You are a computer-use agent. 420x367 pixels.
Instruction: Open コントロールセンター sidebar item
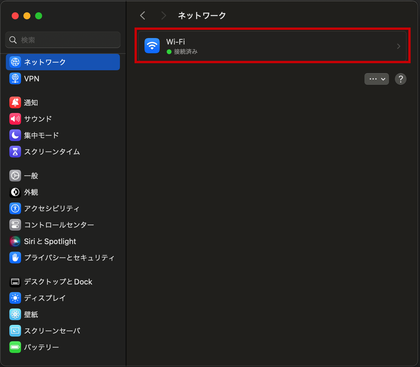click(63, 225)
